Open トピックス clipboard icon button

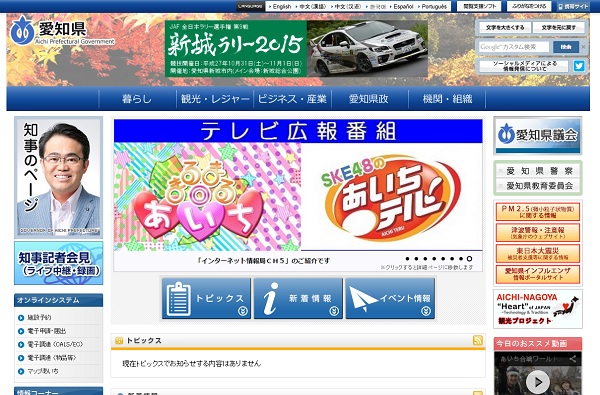pyautogui.click(x=206, y=299)
